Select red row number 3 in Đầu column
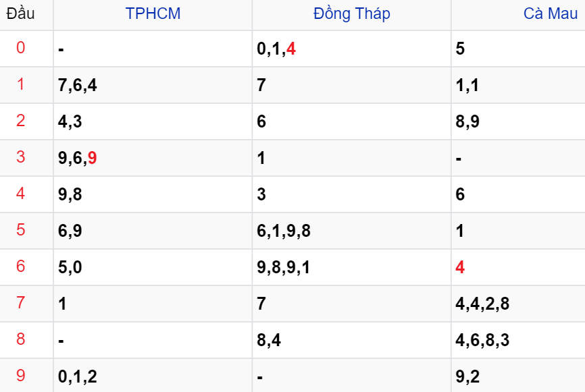 pos(20,157)
